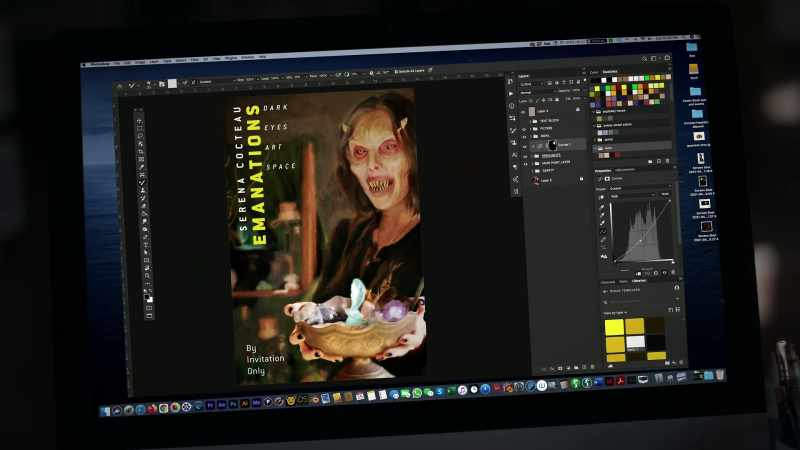
Task: Toggle the lock all icon in Layers lock row
Action: click(557, 99)
